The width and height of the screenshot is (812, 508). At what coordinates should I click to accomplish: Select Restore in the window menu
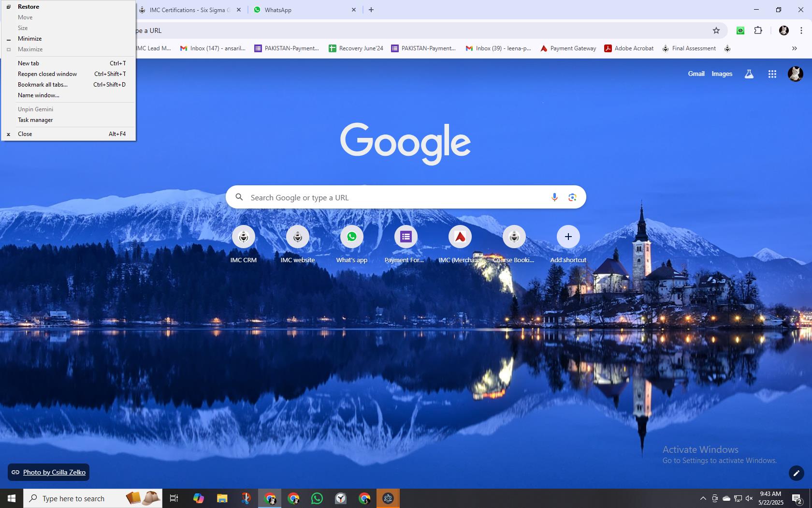coord(68,7)
